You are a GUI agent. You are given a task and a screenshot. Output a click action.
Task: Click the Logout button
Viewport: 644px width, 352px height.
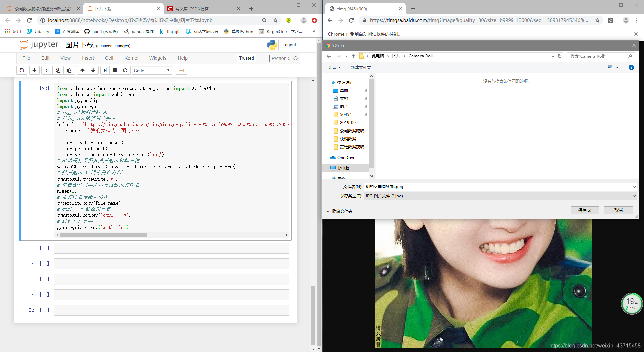click(289, 45)
